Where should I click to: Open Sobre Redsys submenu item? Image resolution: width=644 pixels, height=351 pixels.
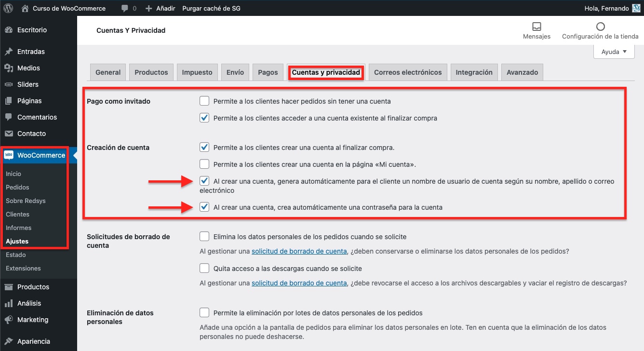click(26, 201)
